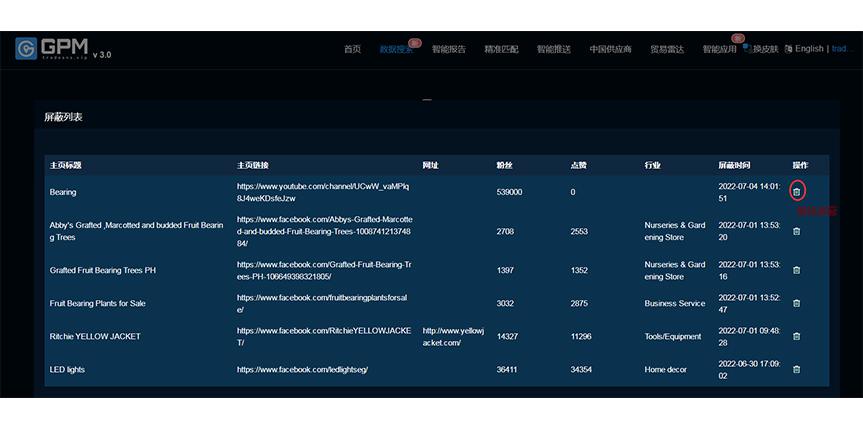Image resolution: width=863 pixels, height=428 pixels.
Task: Delete the LED lights row
Action: point(796,369)
